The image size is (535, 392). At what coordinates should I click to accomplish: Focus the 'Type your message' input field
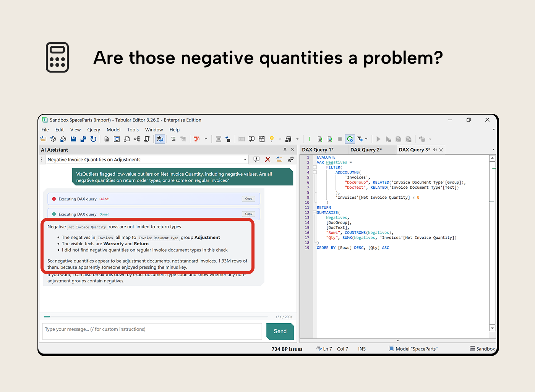(152, 331)
